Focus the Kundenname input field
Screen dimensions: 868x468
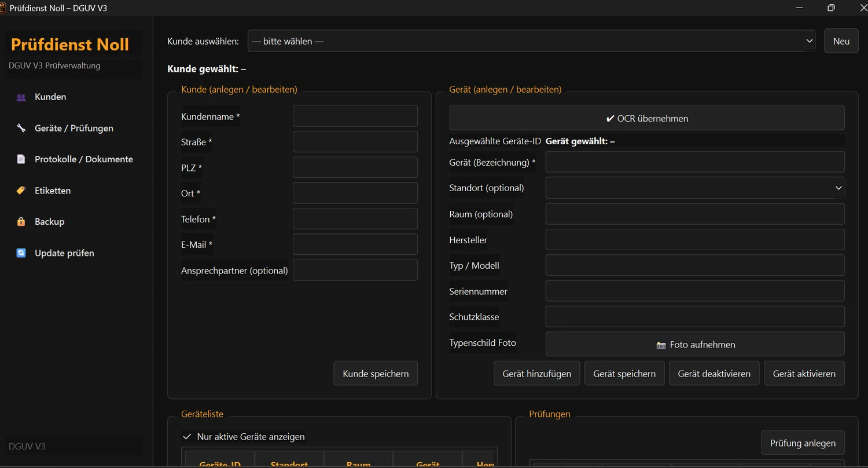click(355, 116)
